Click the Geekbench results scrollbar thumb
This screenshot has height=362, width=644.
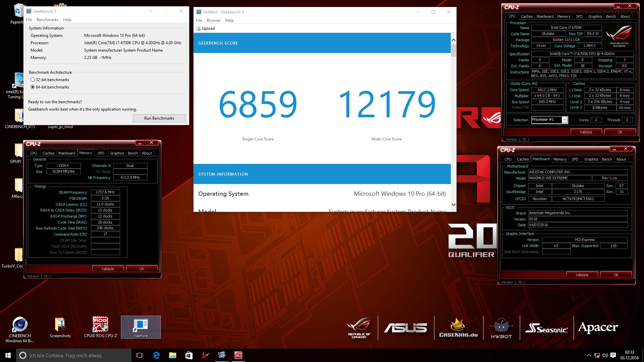coord(453,50)
